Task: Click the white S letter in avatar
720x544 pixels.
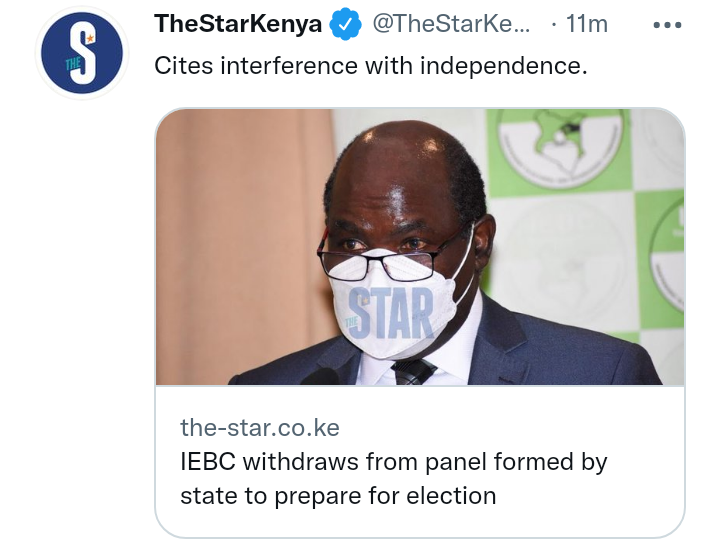Action: click(x=84, y=53)
